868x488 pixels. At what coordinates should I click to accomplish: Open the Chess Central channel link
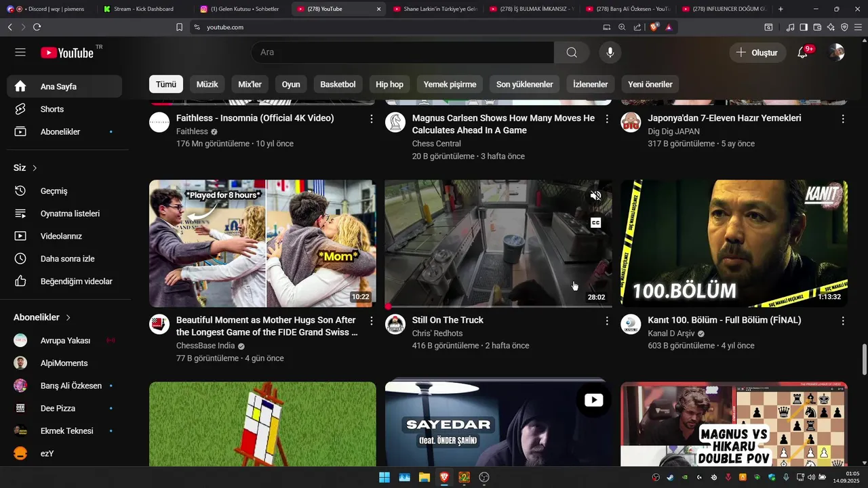click(436, 144)
